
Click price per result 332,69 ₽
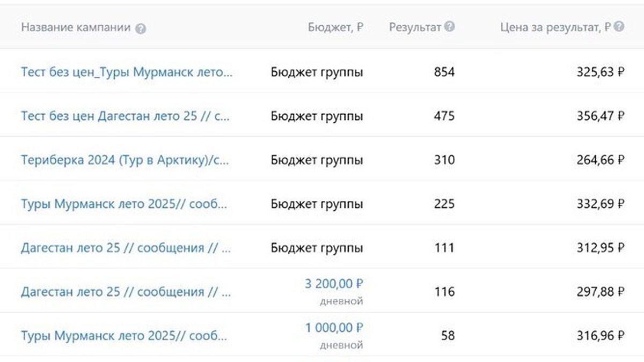pos(601,204)
